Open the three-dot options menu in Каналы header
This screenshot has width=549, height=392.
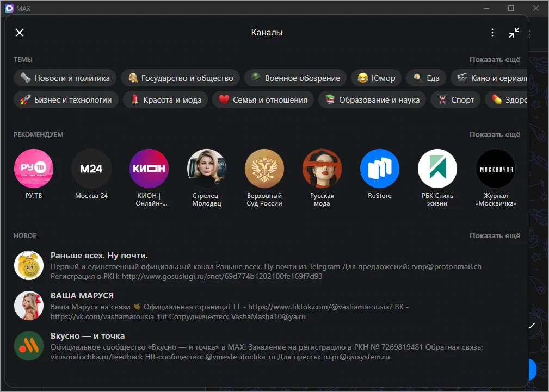[x=492, y=33]
